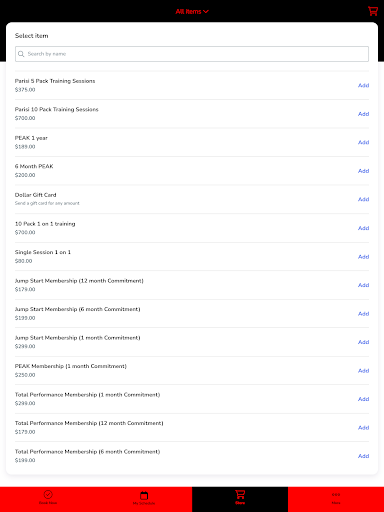Viewport: 384px width, 512px height.
Task: Add Parisi 10 Pack Training Sessions
Action: pos(363,114)
